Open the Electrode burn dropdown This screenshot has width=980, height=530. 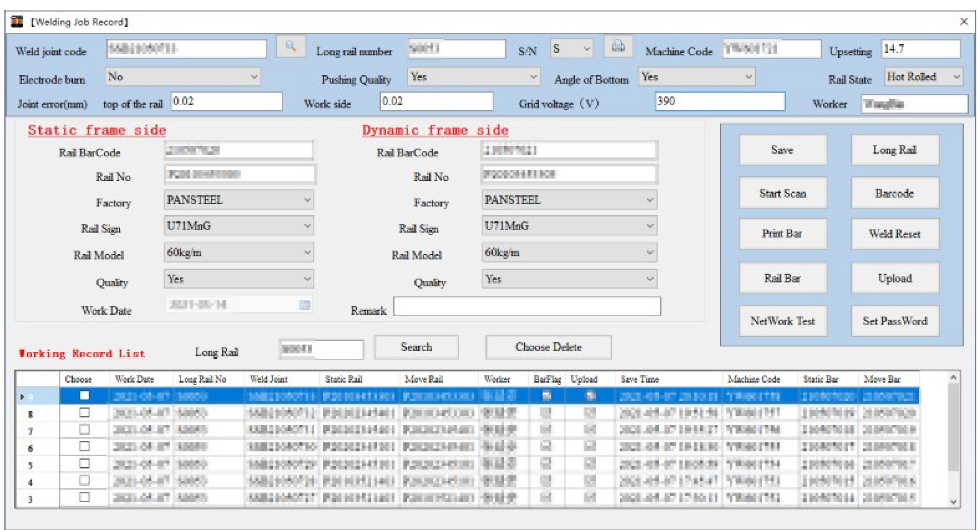tap(253, 77)
